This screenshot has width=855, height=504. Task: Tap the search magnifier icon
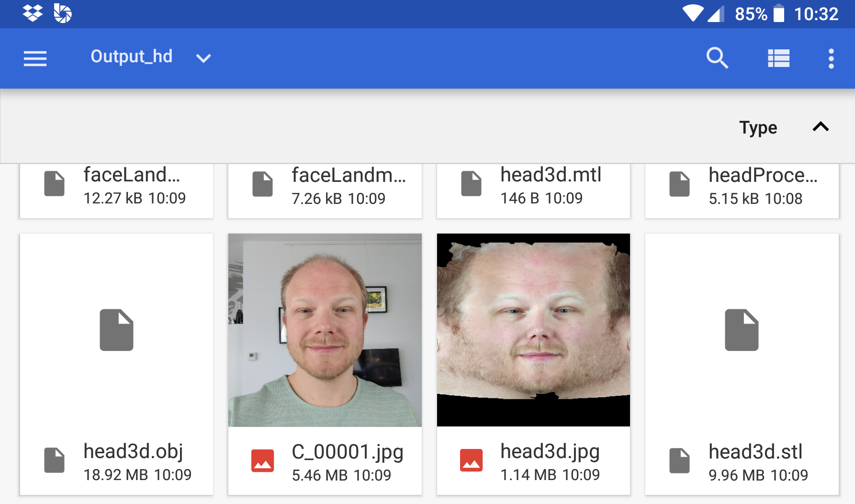[x=717, y=58]
